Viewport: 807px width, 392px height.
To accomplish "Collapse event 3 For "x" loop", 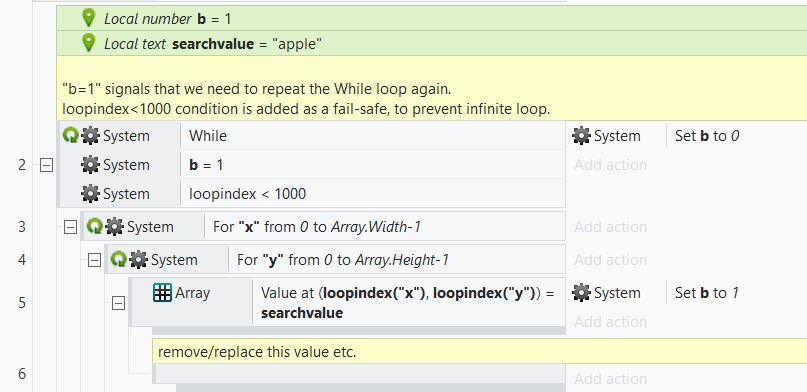I will point(71,227).
